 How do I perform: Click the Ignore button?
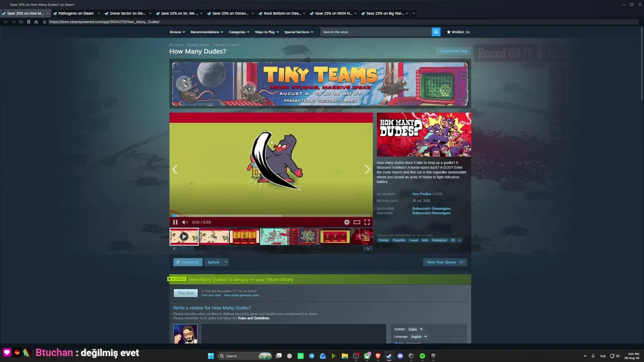pos(213,262)
